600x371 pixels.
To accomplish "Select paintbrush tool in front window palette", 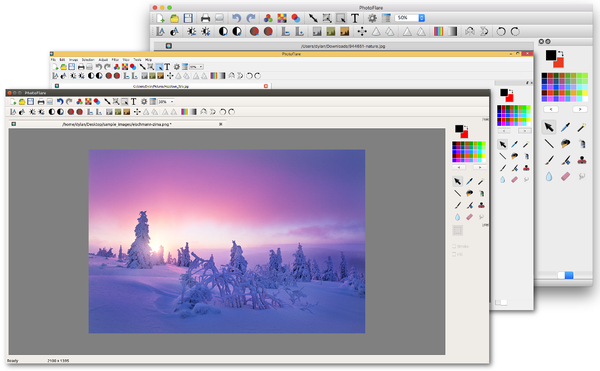I will pyautogui.click(x=458, y=205).
